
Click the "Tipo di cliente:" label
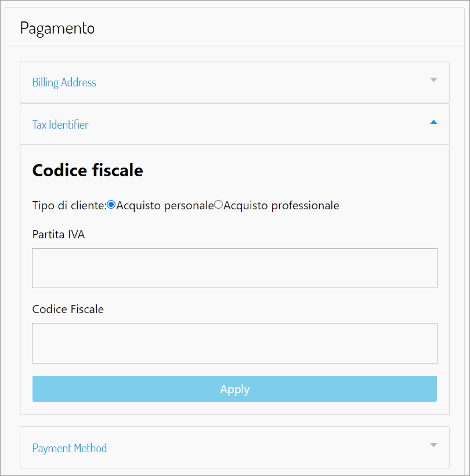tap(69, 205)
